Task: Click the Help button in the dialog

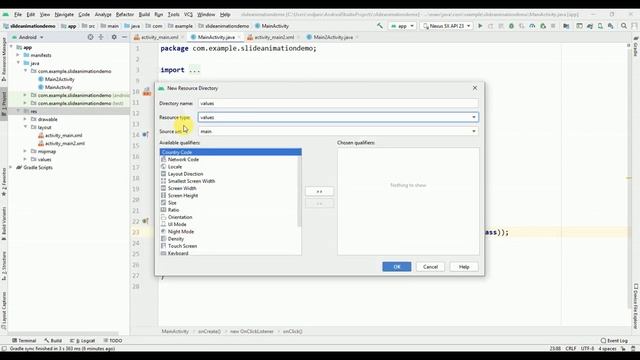Action: pos(464,267)
